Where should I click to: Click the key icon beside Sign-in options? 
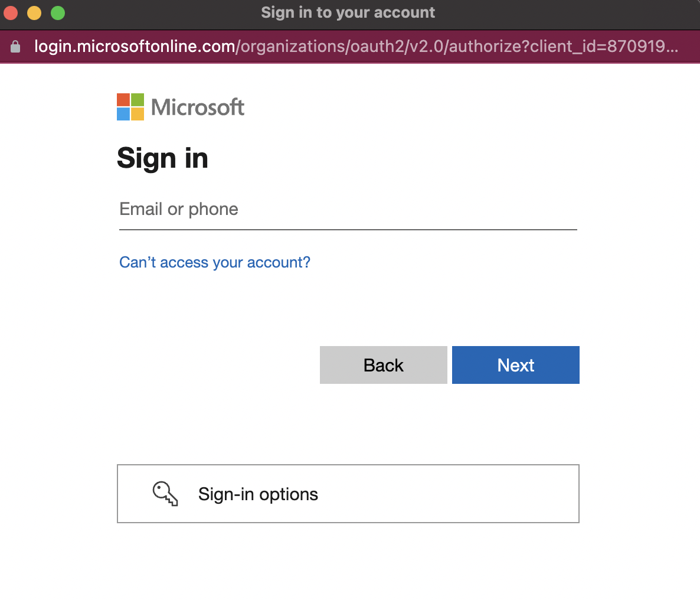pos(165,494)
